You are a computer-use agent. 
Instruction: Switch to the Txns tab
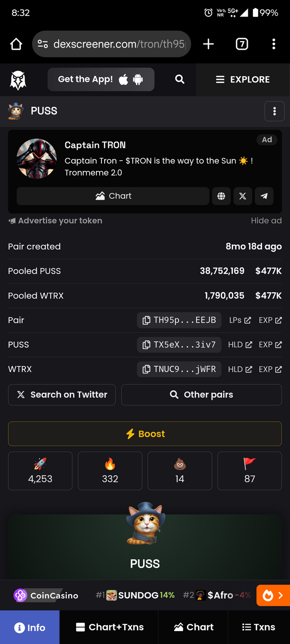click(259, 627)
